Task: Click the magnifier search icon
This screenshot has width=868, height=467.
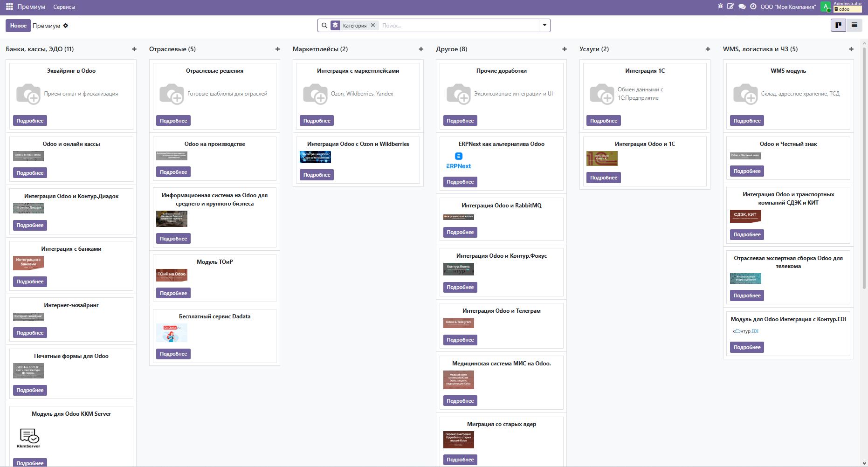Action: point(324,26)
